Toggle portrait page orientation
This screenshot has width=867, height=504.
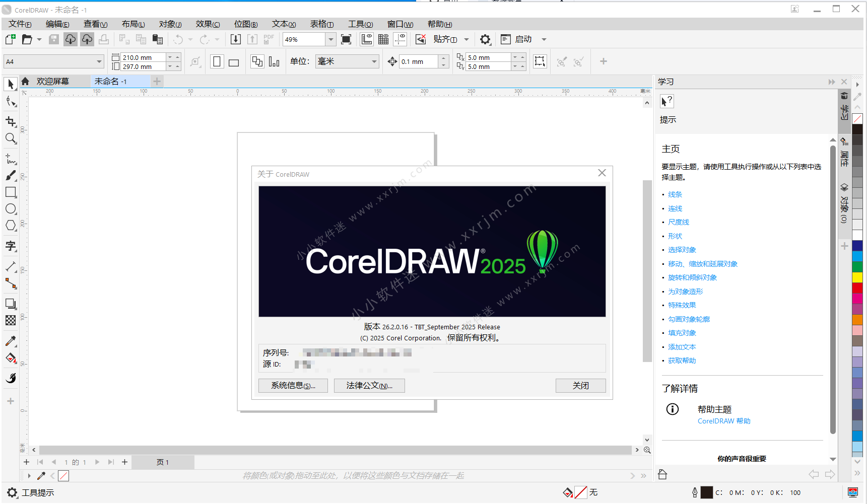(217, 62)
